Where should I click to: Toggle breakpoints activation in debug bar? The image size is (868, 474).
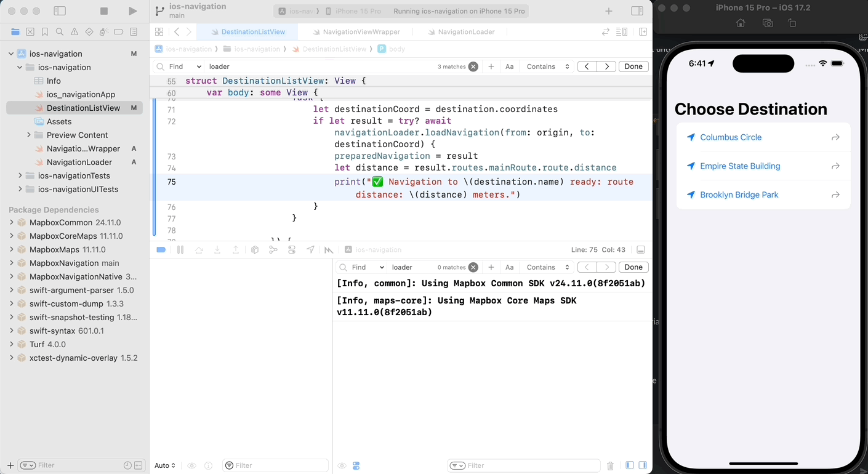click(x=161, y=250)
